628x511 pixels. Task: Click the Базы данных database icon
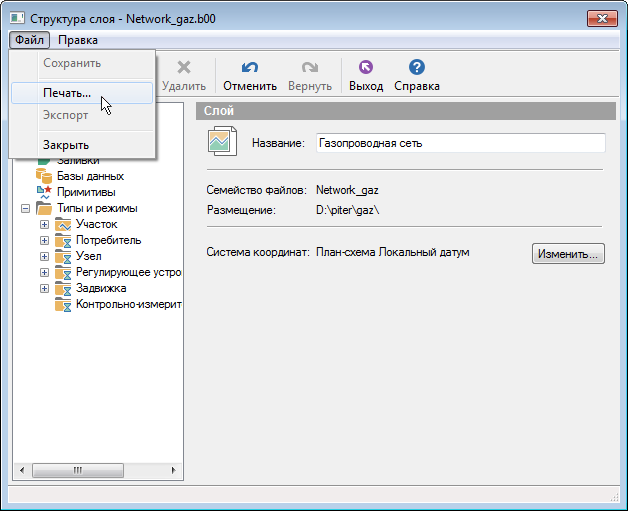(x=44, y=176)
